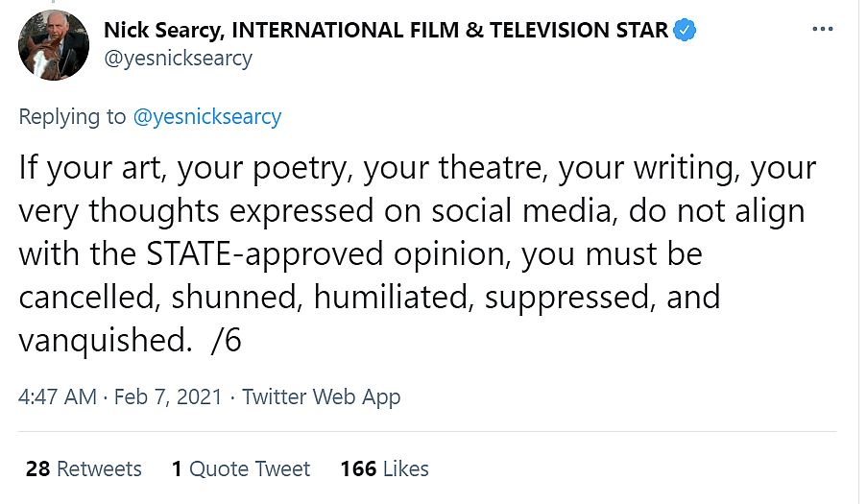This screenshot has height=504, width=867.
Task: View the 166 Likes list
Action: coord(384,468)
